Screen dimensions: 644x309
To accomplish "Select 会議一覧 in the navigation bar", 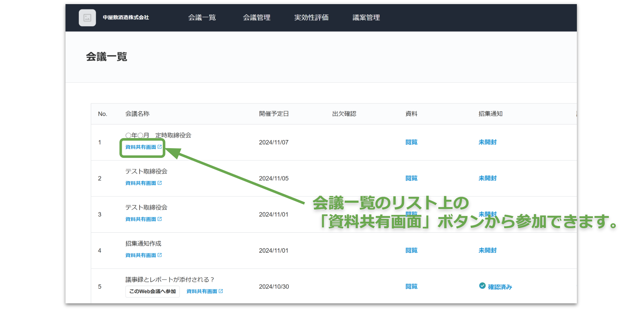I will coord(202,17).
